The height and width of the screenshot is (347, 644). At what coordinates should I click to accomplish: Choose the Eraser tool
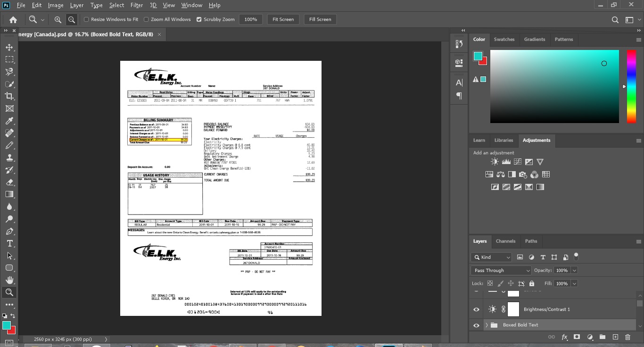9,182
